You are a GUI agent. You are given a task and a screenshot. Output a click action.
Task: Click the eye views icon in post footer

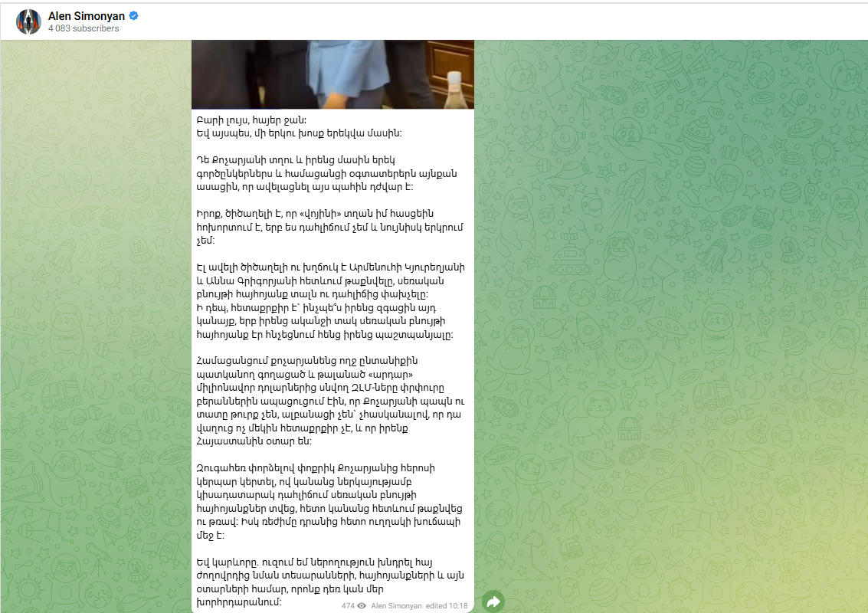coord(362,605)
